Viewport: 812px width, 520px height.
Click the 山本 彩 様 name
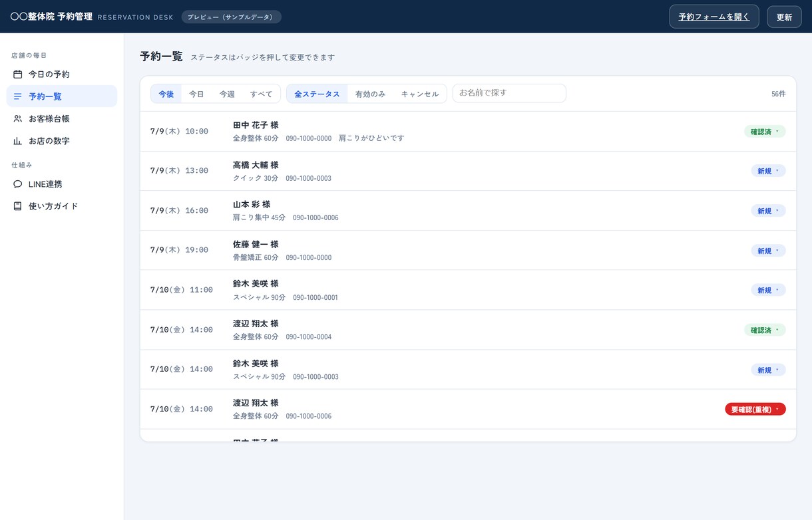pyautogui.click(x=252, y=204)
